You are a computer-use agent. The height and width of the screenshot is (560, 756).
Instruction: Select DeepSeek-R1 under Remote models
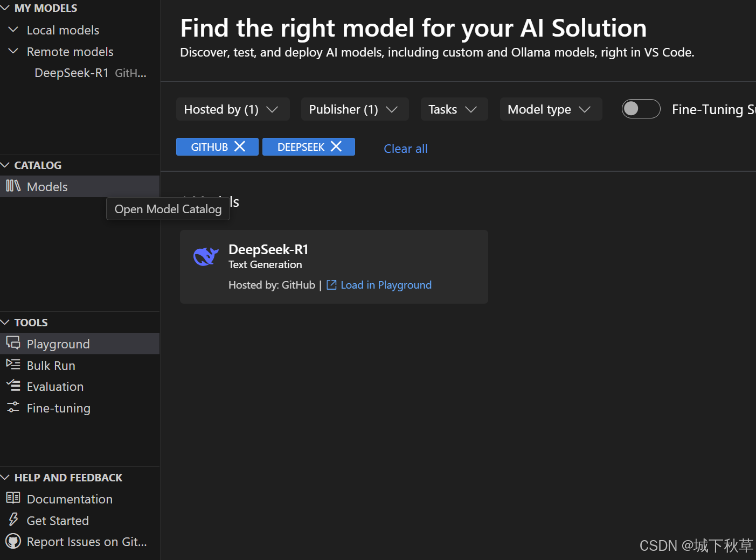point(80,73)
